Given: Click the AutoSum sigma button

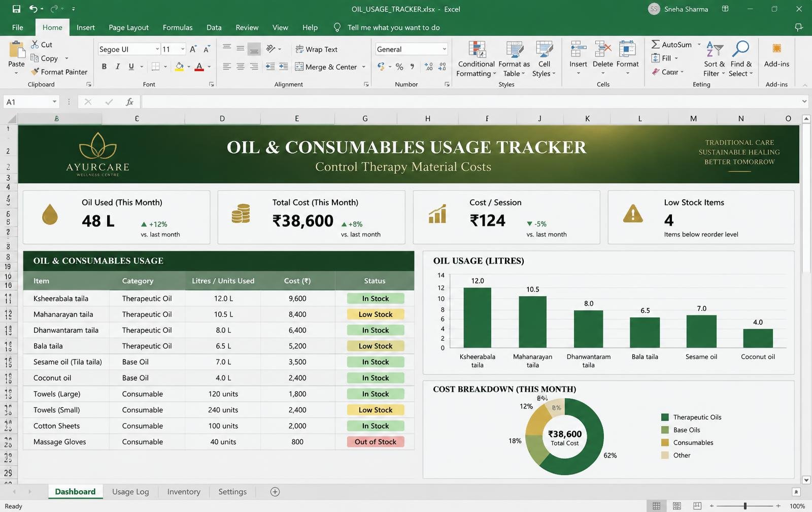Looking at the screenshot, I should [x=671, y=45].
